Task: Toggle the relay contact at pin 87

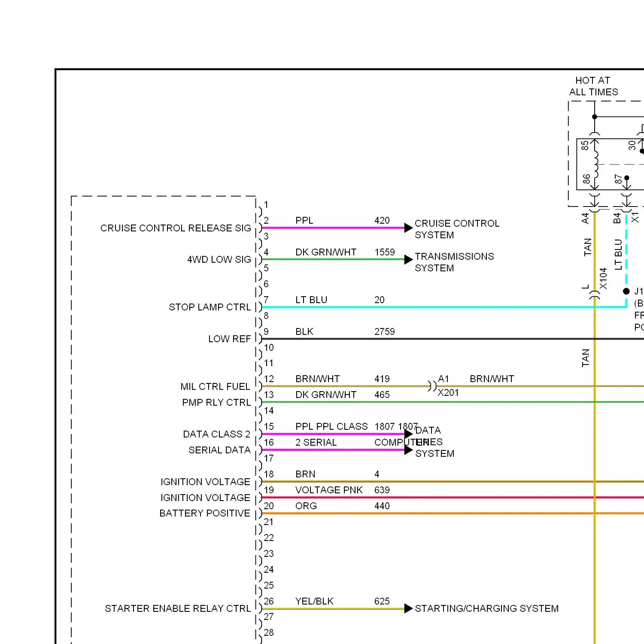Action: pos(626,177)
